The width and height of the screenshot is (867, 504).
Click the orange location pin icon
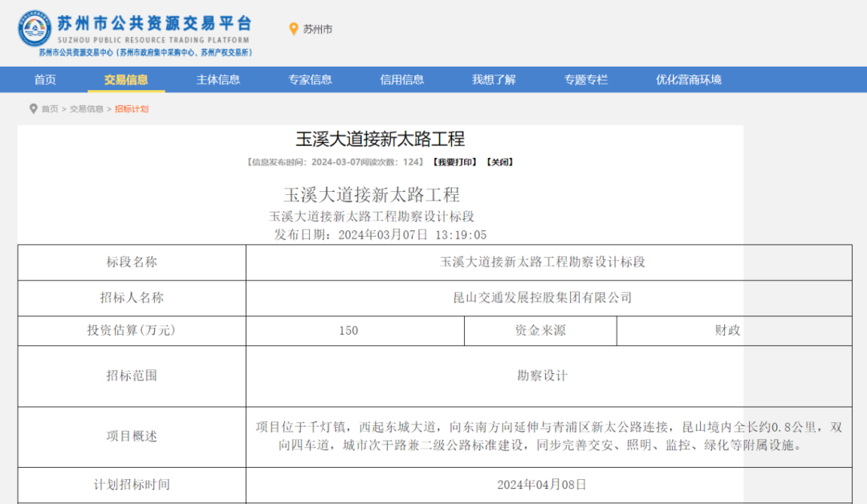tap(294, 29)
